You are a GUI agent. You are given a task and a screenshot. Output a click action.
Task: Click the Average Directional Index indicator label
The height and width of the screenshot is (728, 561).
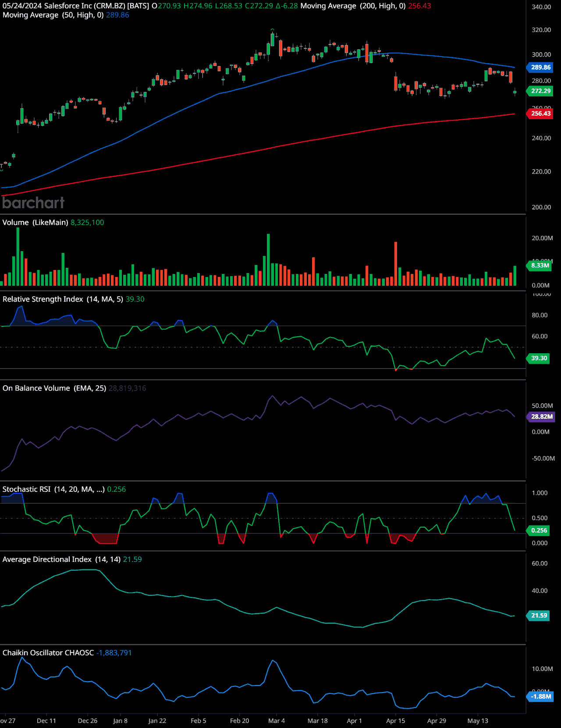click(x=61, y=560)
